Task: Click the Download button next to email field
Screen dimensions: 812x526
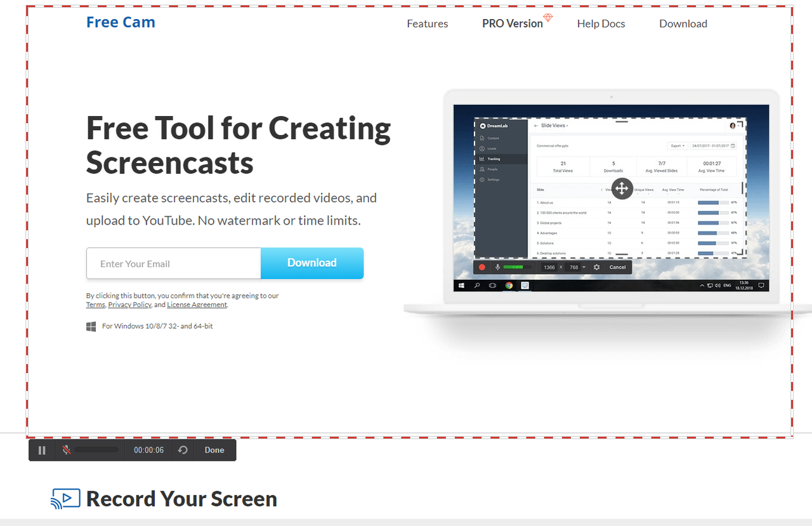Action: (x=312, y=263)
